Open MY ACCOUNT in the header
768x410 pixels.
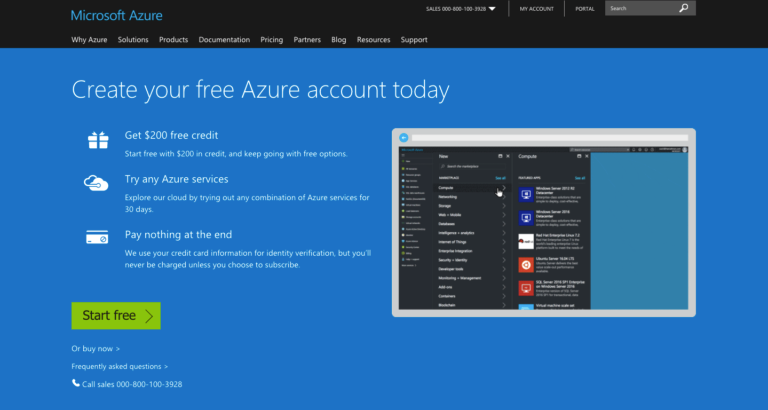[536, 9]
